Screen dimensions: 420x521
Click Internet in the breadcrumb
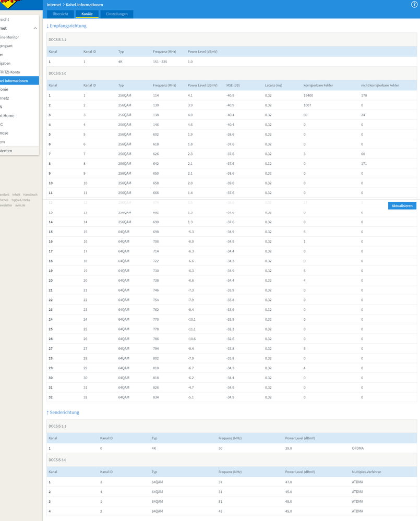(x=54, y=5)
